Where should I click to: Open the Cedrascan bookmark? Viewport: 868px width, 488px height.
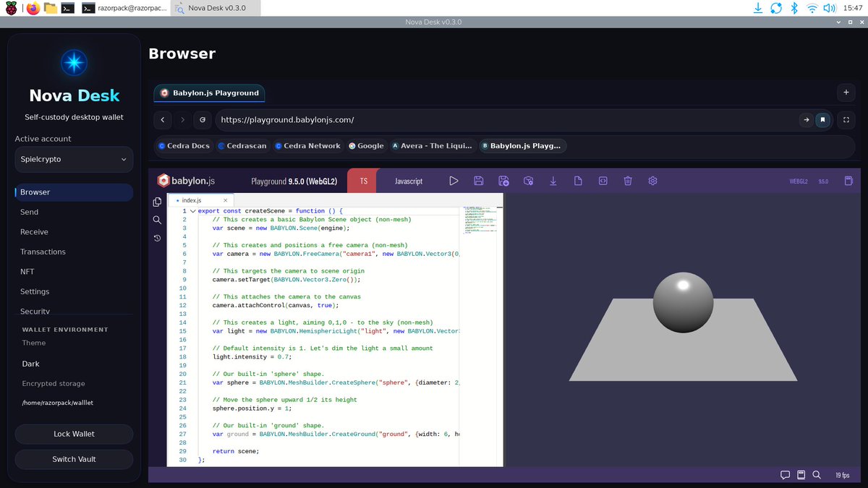point(242,146)
